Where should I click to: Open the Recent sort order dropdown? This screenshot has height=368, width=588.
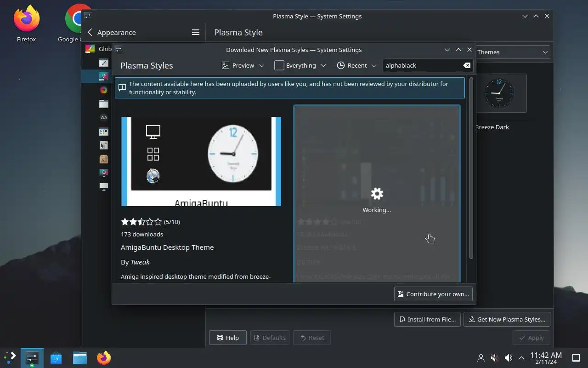(356, 65)
